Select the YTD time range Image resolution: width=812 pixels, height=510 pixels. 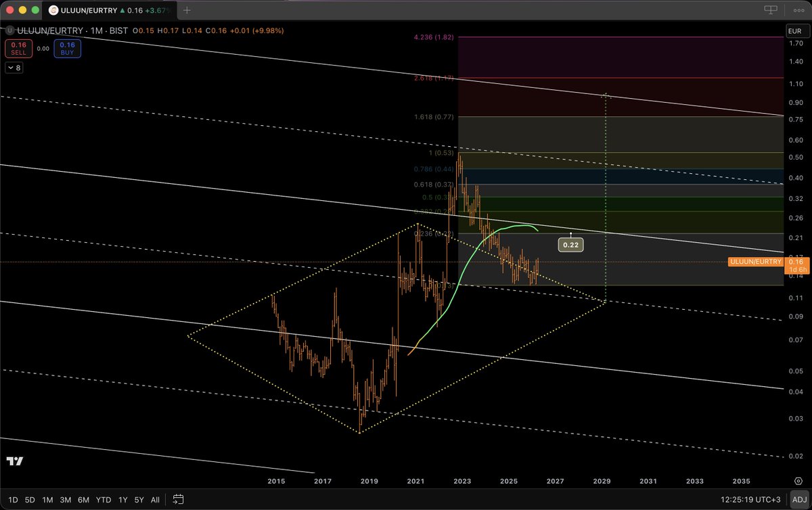coord(104,500)
